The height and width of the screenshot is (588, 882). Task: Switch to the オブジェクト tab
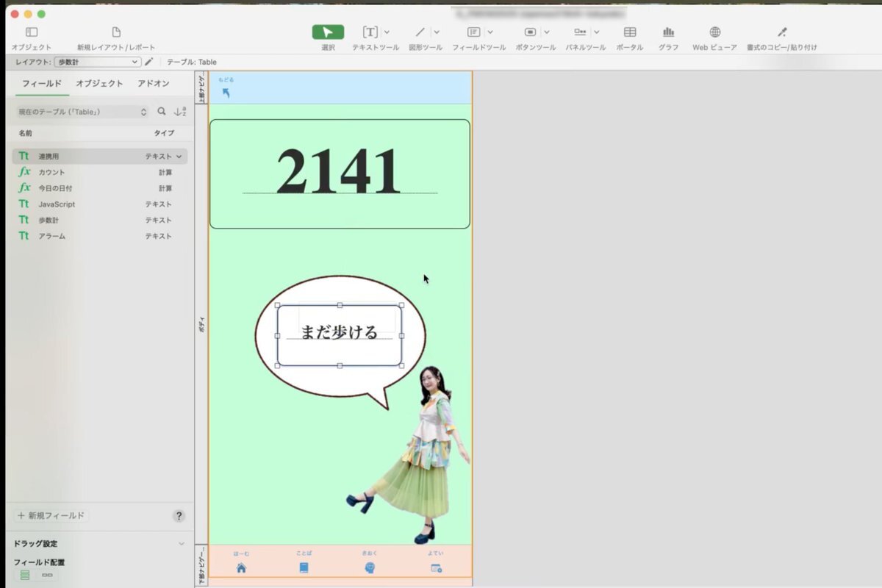tap(99, 84)
